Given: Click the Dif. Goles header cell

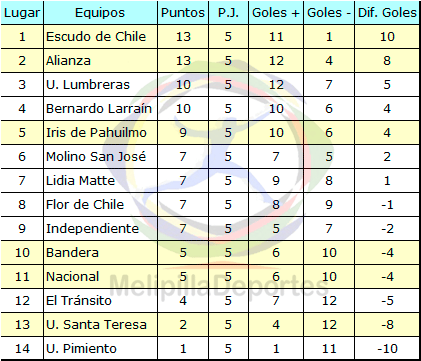Looking at the screenshot, I should (x=387, y=13).
